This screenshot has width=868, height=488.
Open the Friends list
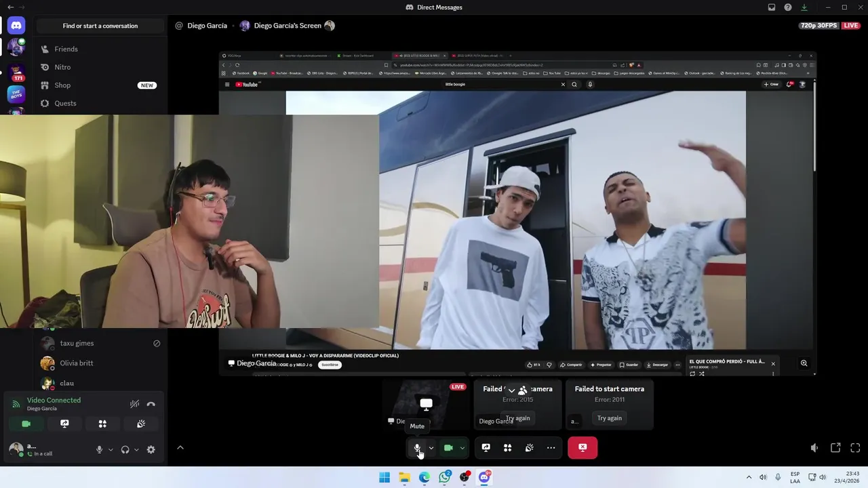100,49
